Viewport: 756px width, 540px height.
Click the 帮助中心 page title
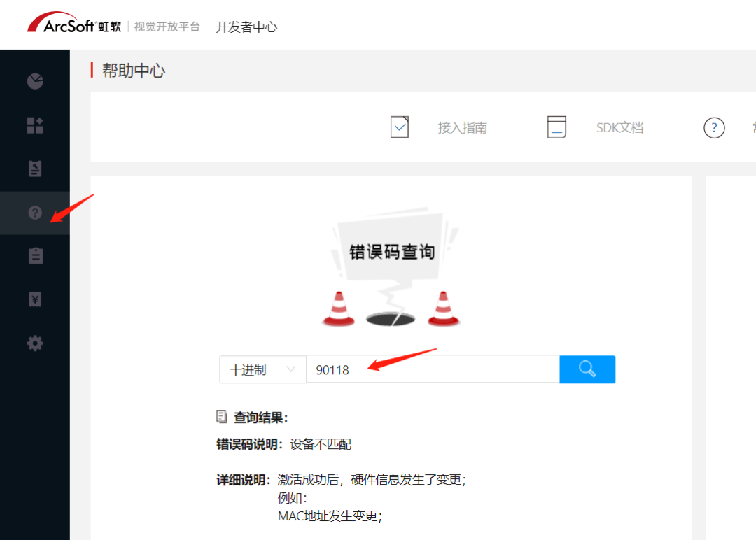click(134, 71)
